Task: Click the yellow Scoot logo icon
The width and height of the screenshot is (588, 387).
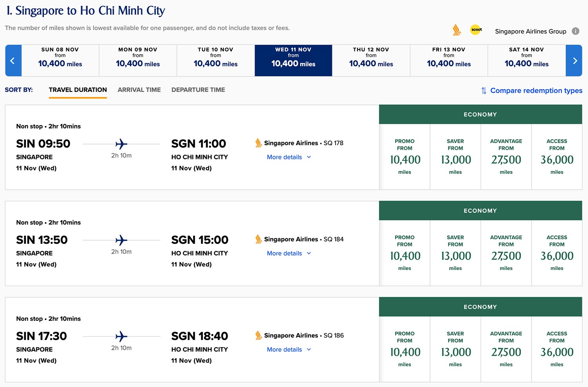Action: coord(476,30)
